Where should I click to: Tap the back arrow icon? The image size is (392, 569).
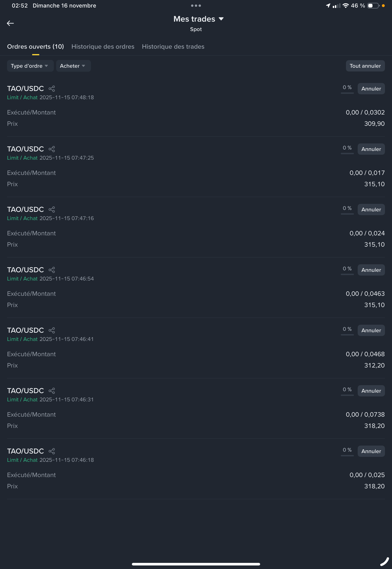[x=10, y=23]
